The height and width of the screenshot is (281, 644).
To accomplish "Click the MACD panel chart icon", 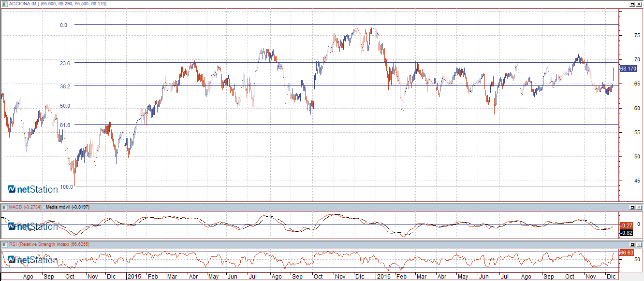I will [x=4, y=207].
